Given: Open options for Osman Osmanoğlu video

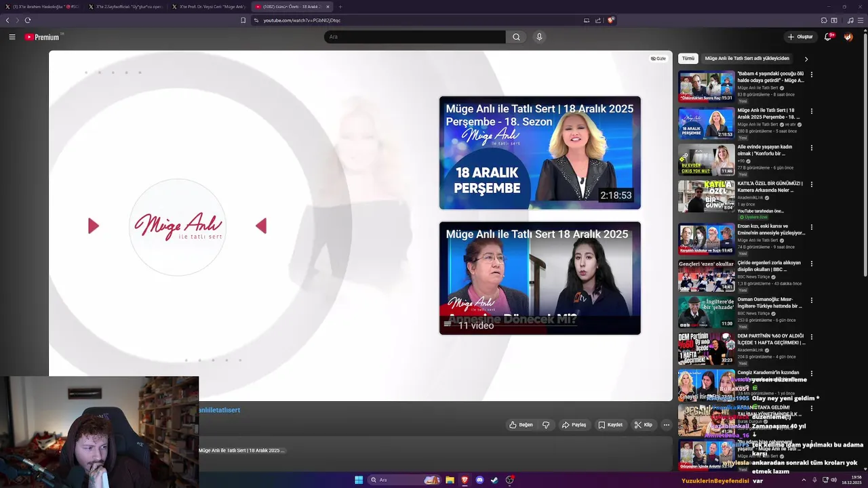Looking at the screenshot, I should pyautogui.click(x=812, y=300).
